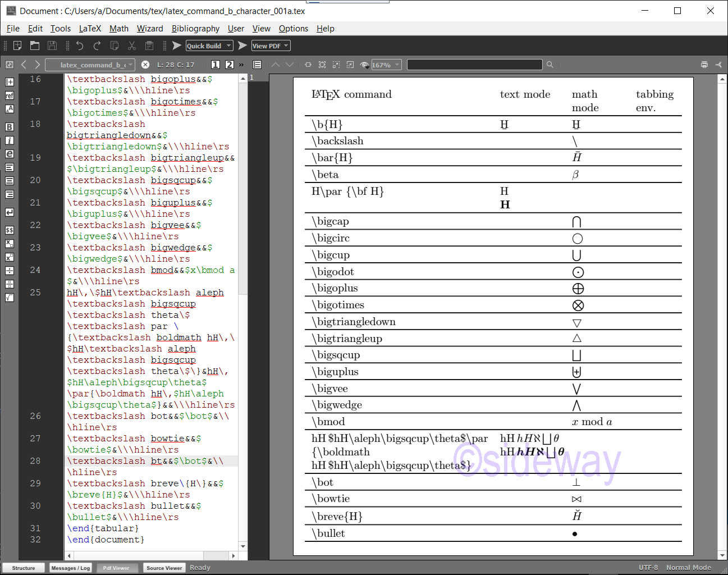Run Quick Build with the arrow icon
This screenshot has height=575, width=728.
tap(177, 45)
